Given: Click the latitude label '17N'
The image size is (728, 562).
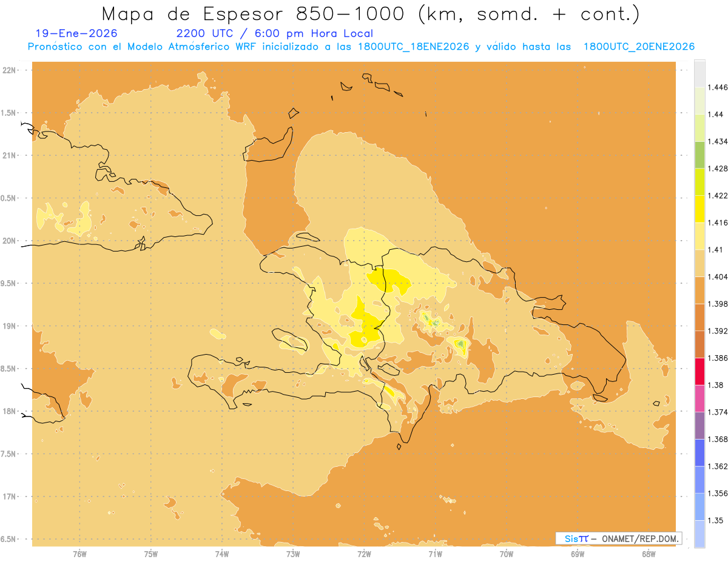Looking at the screenshot, I should (9, 497).
